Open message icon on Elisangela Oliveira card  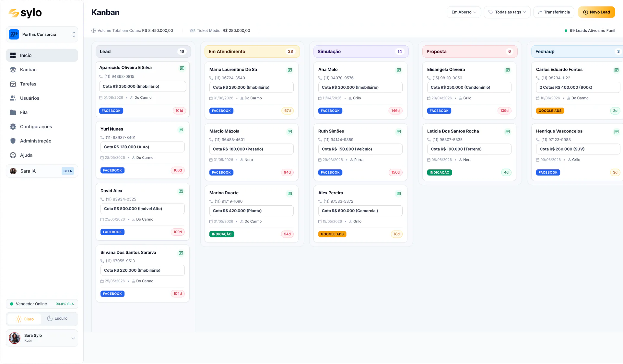coord(508,70)
